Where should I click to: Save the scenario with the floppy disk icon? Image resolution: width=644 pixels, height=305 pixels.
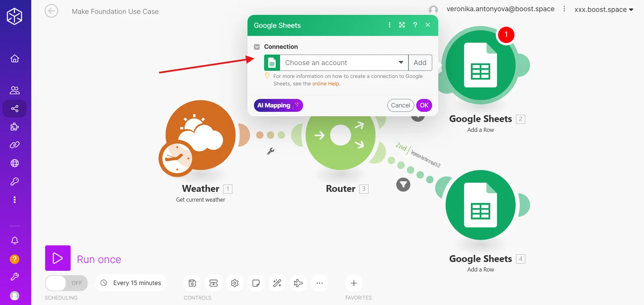pos(192,283)
